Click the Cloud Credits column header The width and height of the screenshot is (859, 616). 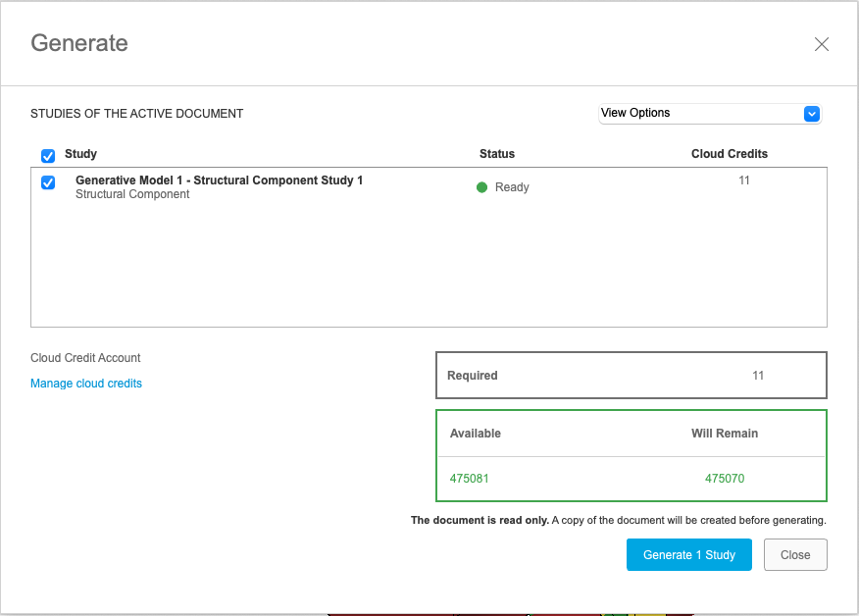coord(729,154)
